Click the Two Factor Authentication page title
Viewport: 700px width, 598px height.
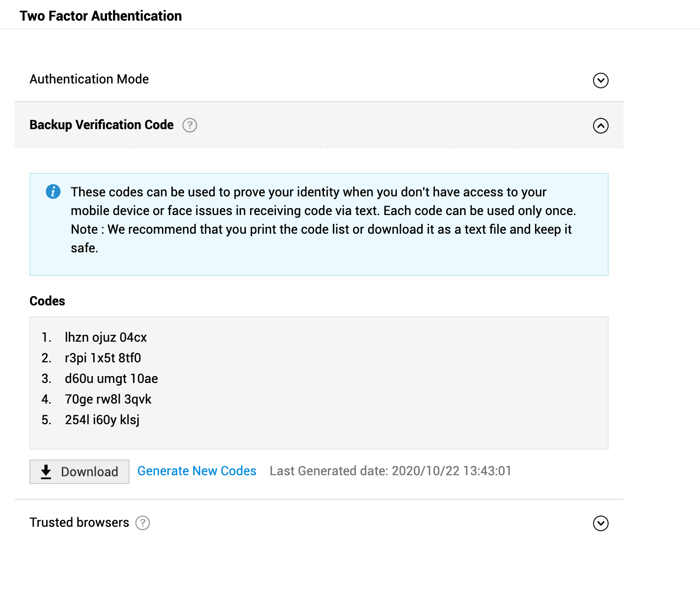[101, 16]
